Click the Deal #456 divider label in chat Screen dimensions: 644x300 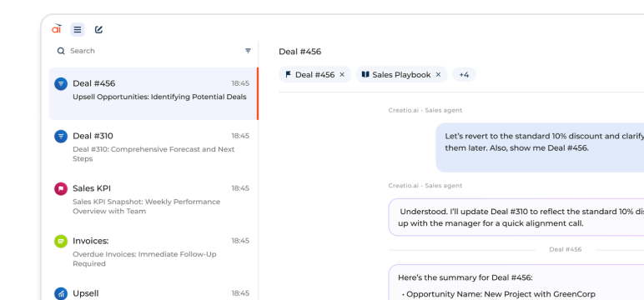(565, 249)
